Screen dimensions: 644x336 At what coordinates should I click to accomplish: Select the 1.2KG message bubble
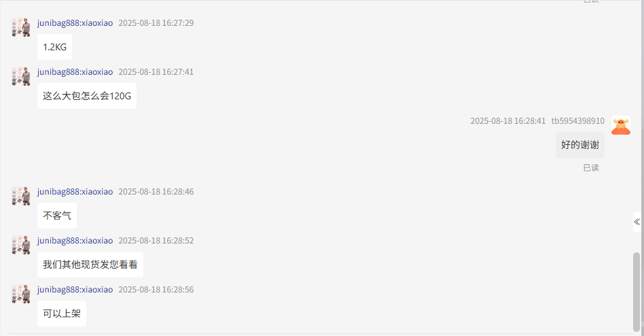coord(54,48)
